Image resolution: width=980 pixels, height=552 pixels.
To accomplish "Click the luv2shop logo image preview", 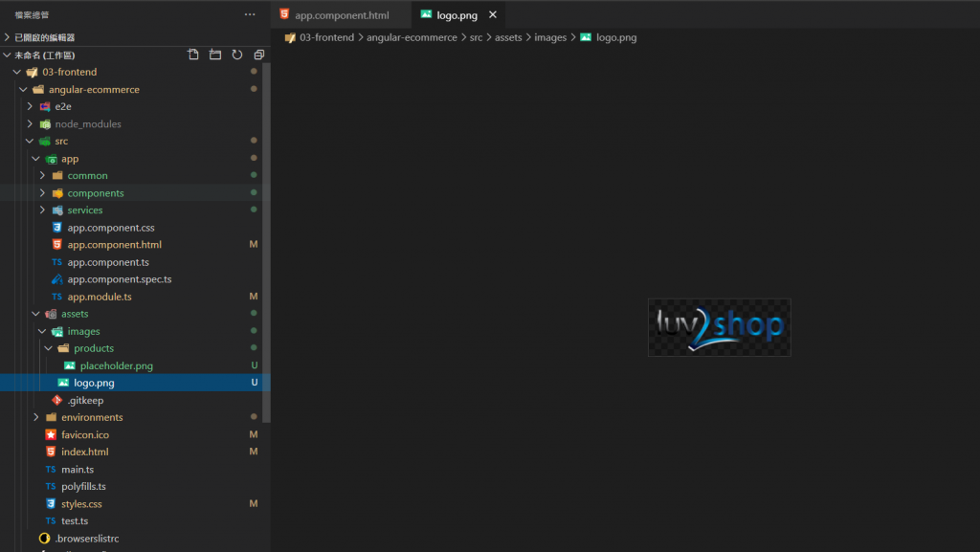I will click(720, 327).
